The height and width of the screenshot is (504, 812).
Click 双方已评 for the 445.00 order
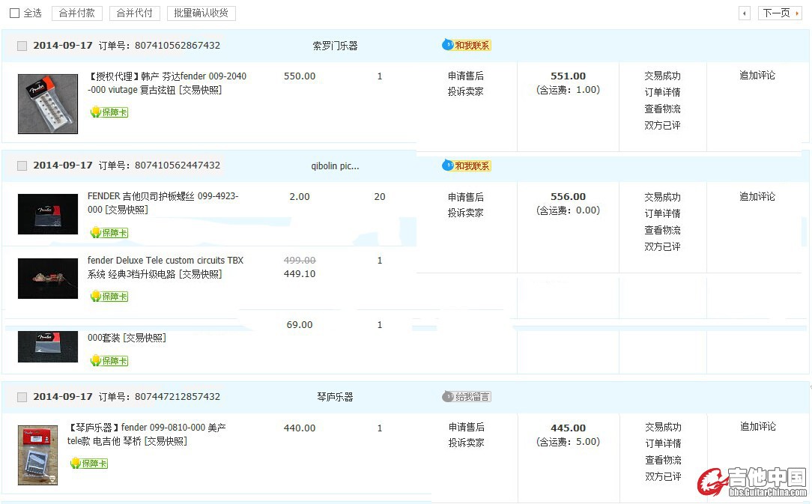click(x=663, y=476)
